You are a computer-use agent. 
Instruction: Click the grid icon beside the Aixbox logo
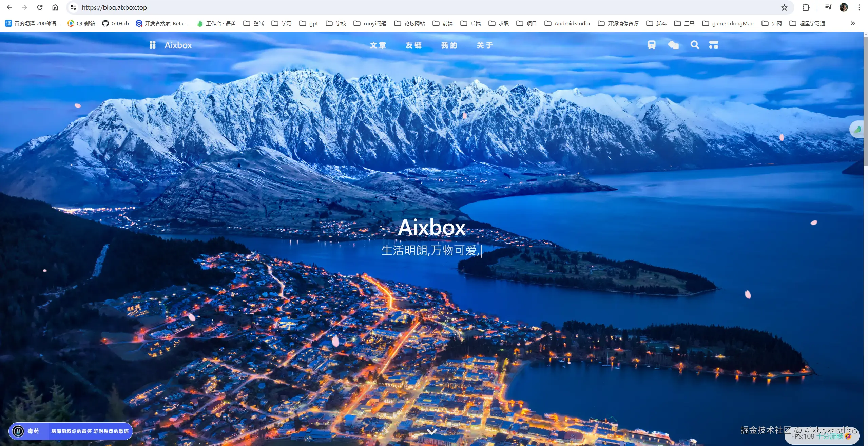pyautogui.click(x=153, y=45)
